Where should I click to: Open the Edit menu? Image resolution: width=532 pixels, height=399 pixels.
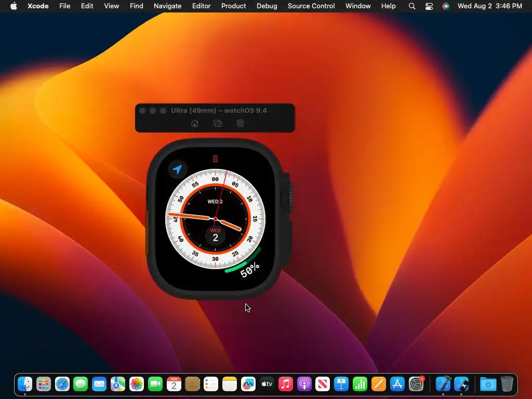[x=87, y=6]
